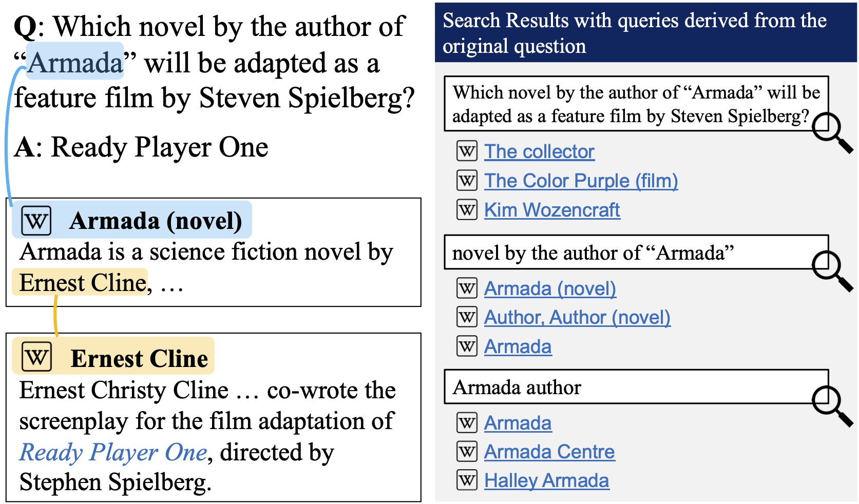Click the Wikipedia icon beside 'The collector'

(467, 151)
